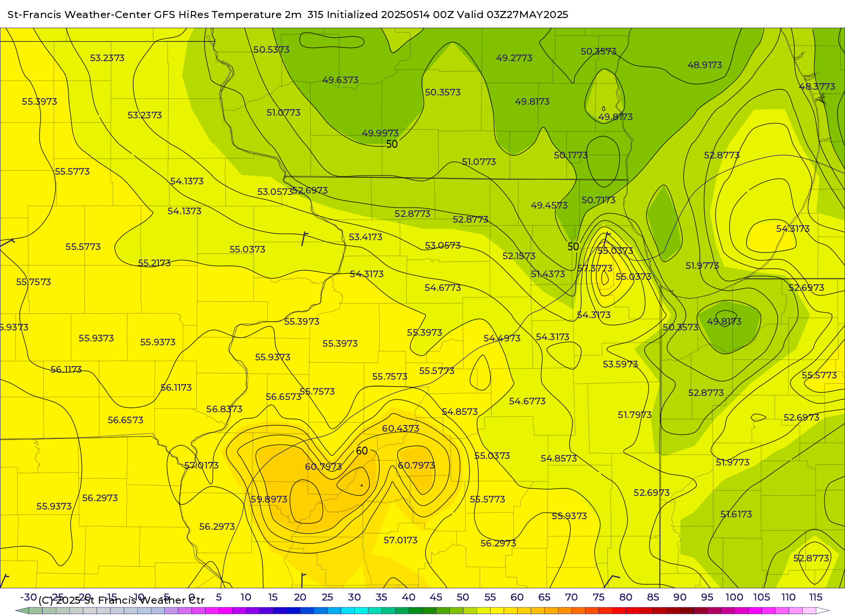Viewport: 845px width, 616px height.
Task: Select the legend scale label 40
Action: point(408,597)
